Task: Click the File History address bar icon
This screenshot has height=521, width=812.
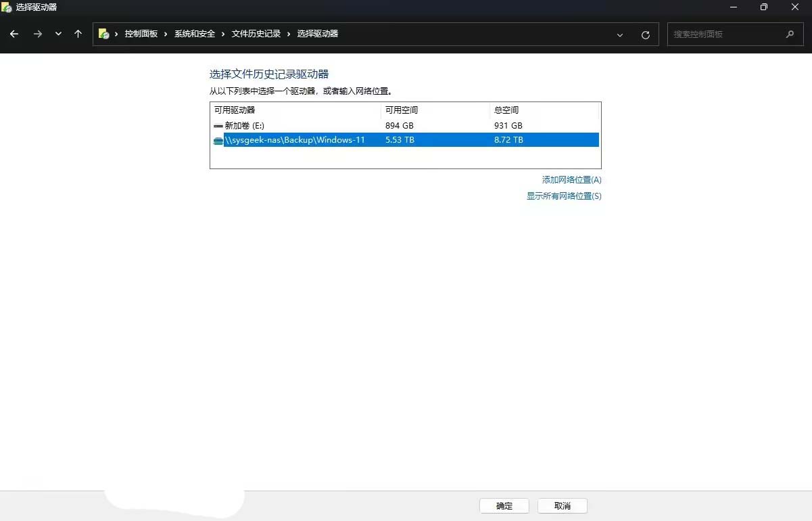Action: click(x=103, y=34)
